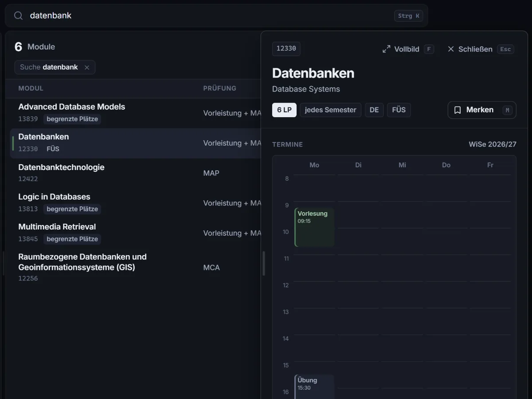Click the 'begrenzte Plätze' tag on Multimedia Retrieval
532x399 pixels.
[x=72, y=239]
